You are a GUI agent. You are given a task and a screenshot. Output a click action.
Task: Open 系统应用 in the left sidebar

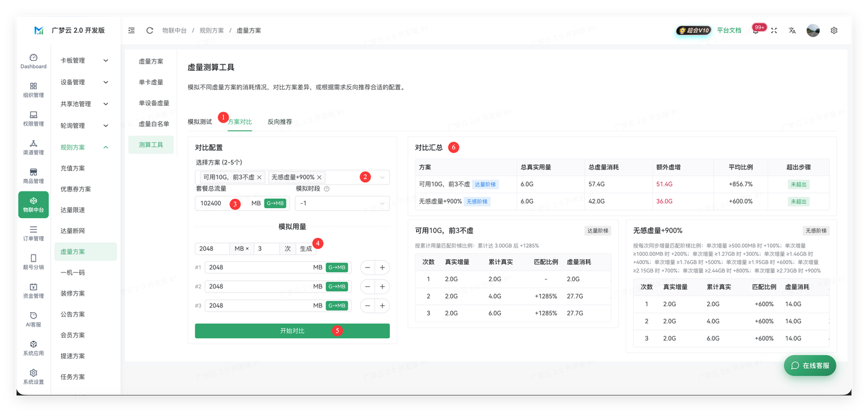coord(33,348)
